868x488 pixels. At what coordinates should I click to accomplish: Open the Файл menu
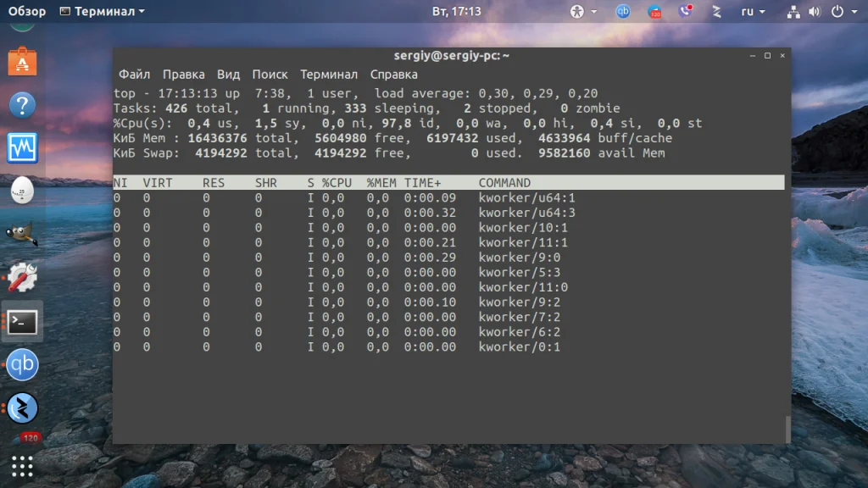click(135, 75)
